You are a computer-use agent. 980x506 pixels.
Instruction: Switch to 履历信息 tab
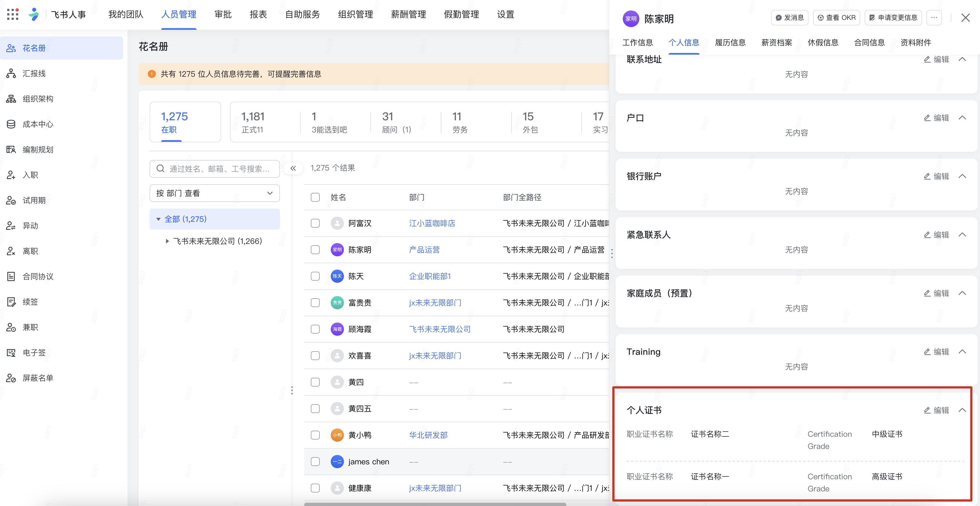coord(730,42)
